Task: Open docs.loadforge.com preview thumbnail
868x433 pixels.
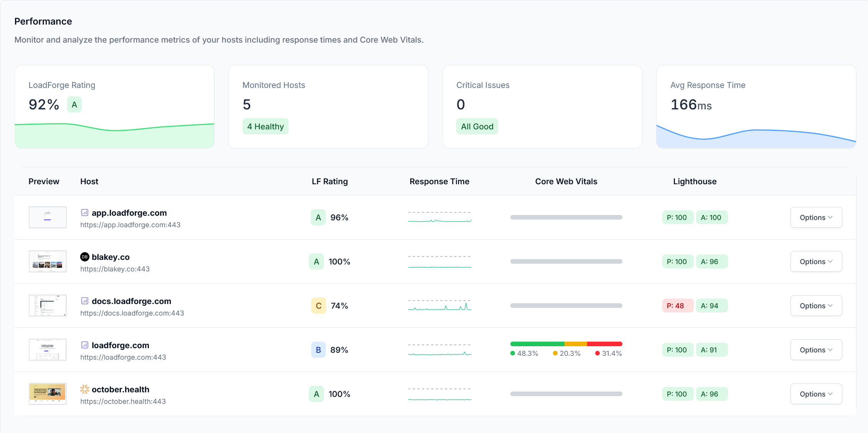Action: (48, 306)
